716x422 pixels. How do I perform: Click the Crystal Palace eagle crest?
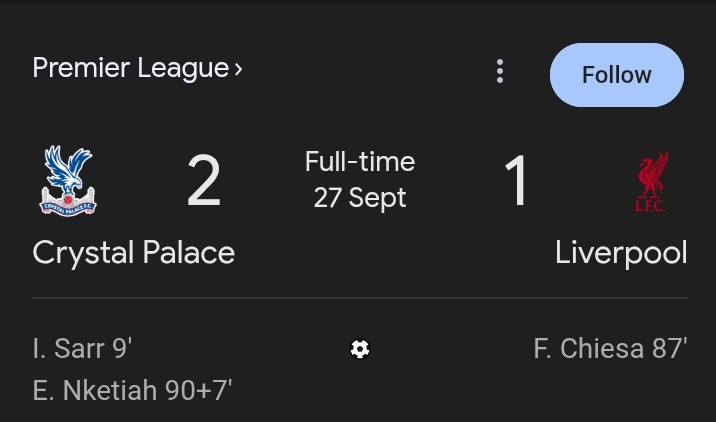click(68, 180)
